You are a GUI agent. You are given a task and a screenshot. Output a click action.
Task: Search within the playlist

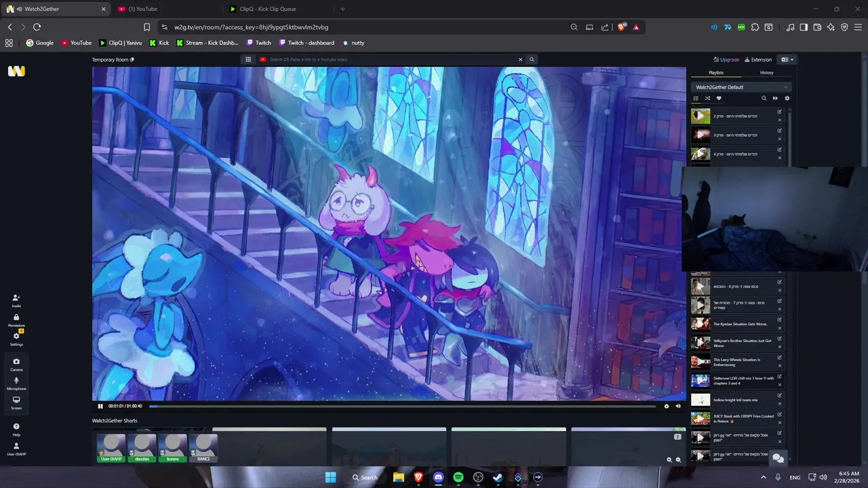click(x=764, y=98)
